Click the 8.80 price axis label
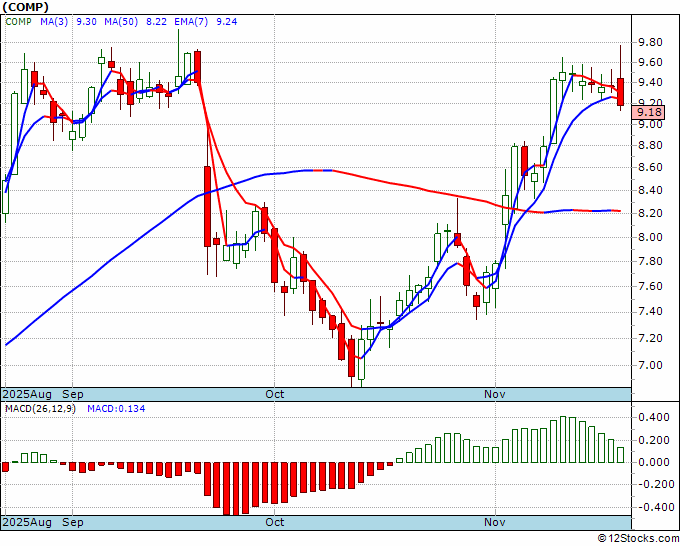This screenshot has width=680, height=546. (650, 145)
